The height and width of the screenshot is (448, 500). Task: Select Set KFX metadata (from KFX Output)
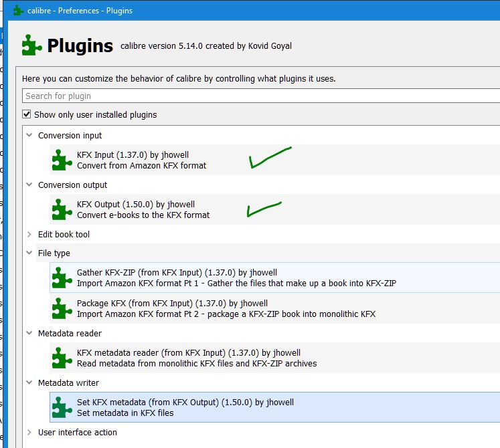coord(274,407)
